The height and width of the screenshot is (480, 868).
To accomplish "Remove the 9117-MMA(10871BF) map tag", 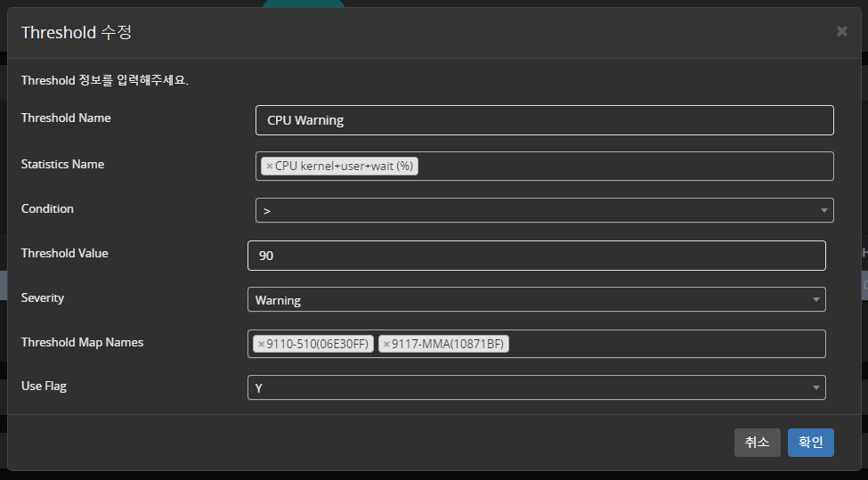I will click(386, 344).
